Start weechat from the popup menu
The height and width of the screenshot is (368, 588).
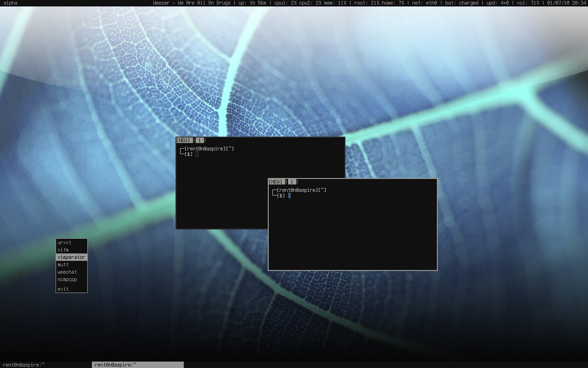72,272
